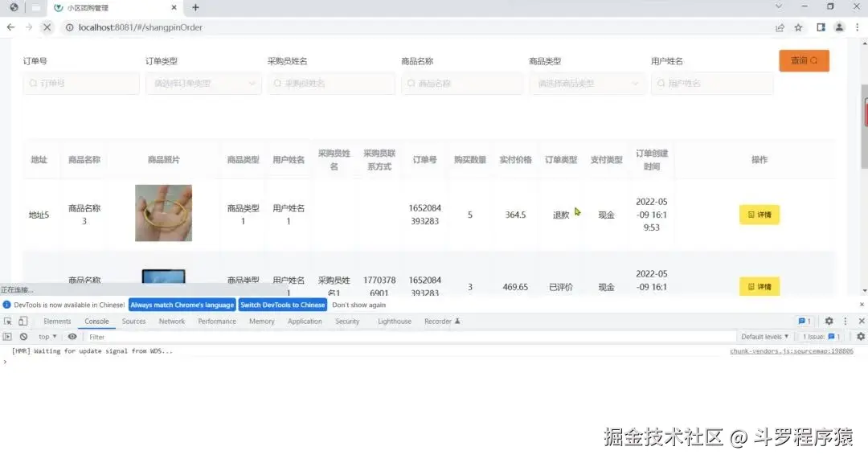The width and height of the screenshot is (868, 463).
Task: Click Always match Chrome's language button
Action: (182, 305)
